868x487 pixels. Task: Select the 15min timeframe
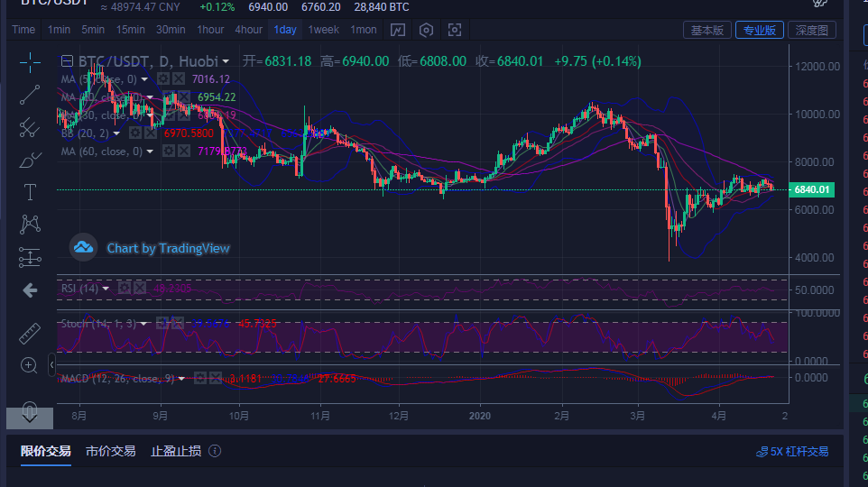[131, 30]
